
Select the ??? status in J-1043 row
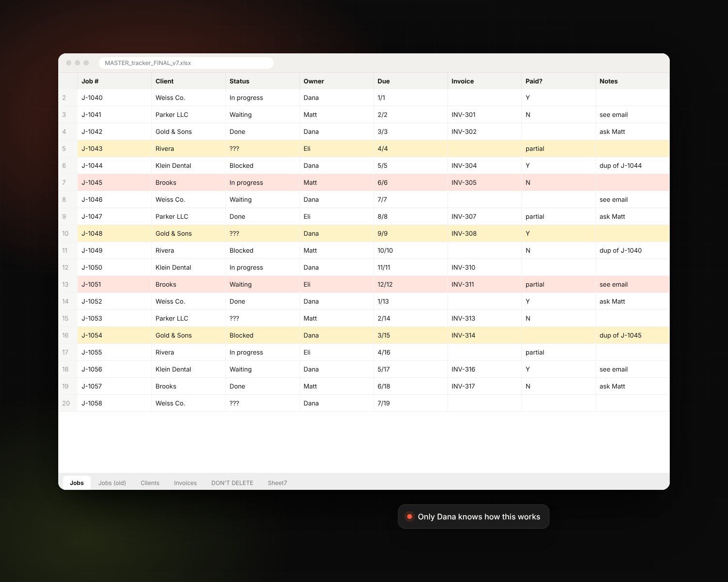point(263,148)
